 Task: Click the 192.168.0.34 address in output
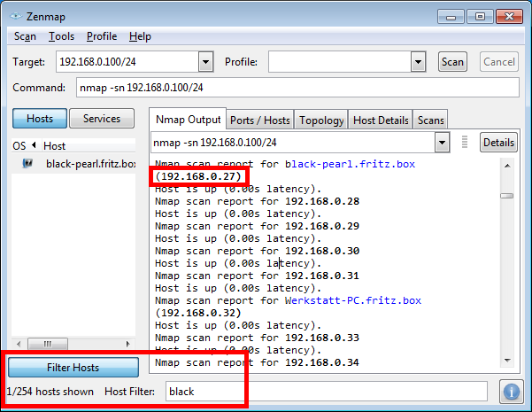[322, 362]
